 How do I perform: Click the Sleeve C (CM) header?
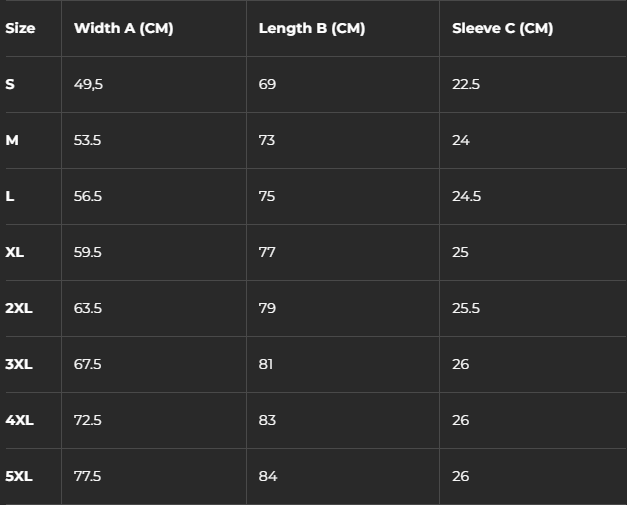point(503,28)
